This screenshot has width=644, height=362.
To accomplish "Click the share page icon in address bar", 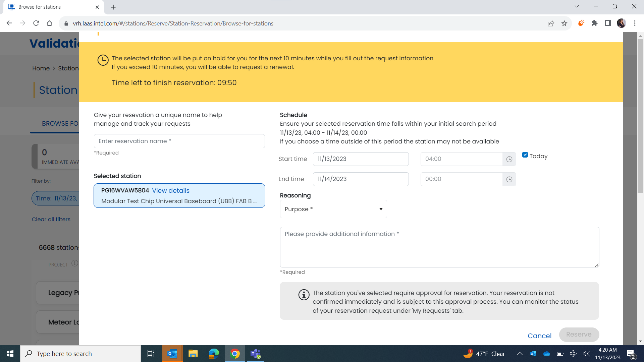I will tap(551, 23).
